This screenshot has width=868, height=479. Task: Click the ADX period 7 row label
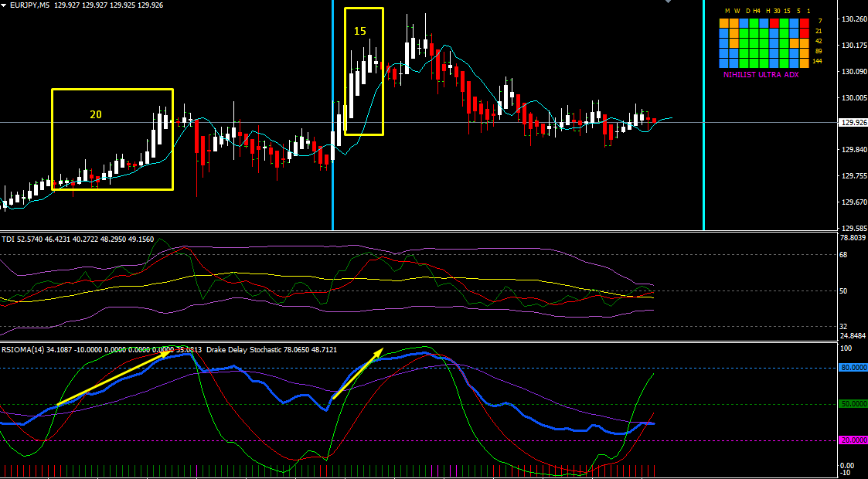pyautogui.click(x=820, y=21)
